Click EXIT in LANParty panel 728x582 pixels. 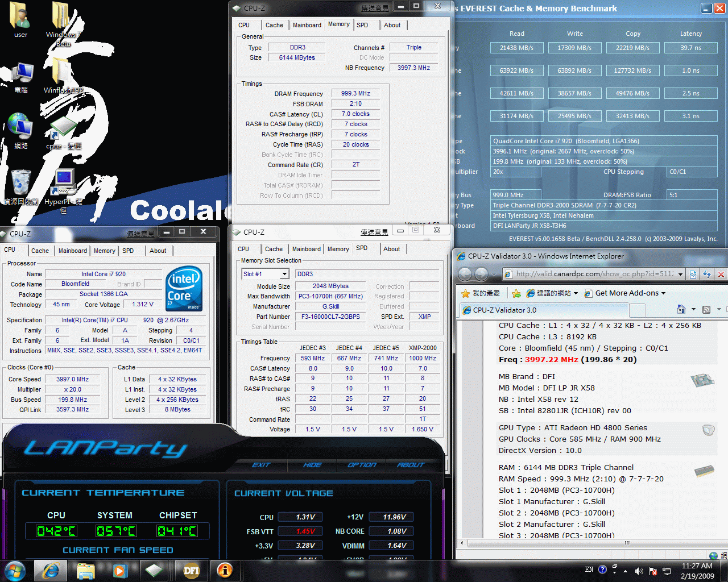coord(261,464)
